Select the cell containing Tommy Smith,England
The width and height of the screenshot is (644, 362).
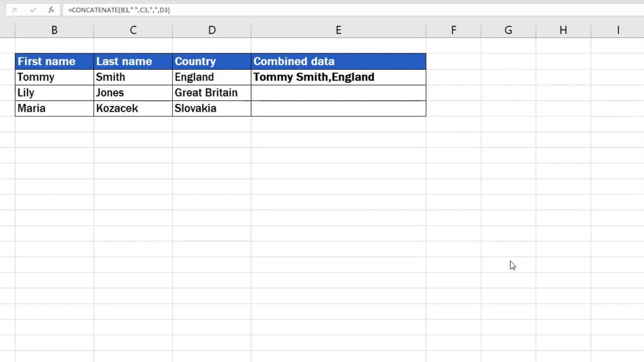(338, 77)
